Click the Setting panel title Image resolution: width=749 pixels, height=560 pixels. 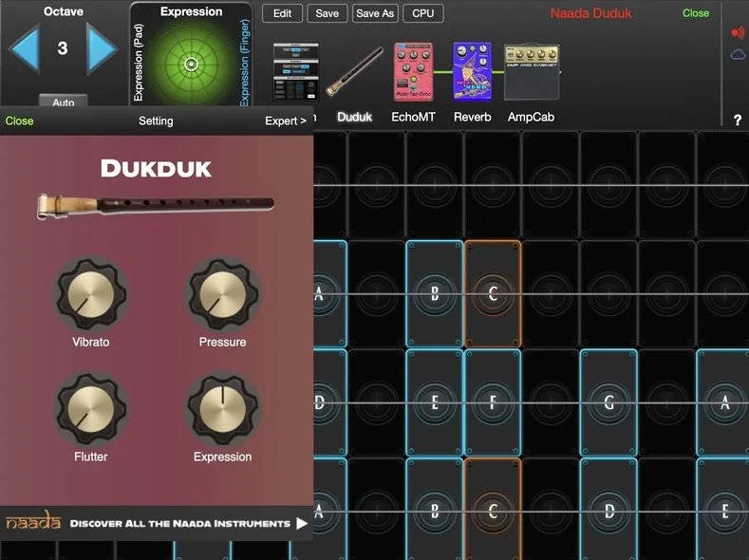click(156, 121)
